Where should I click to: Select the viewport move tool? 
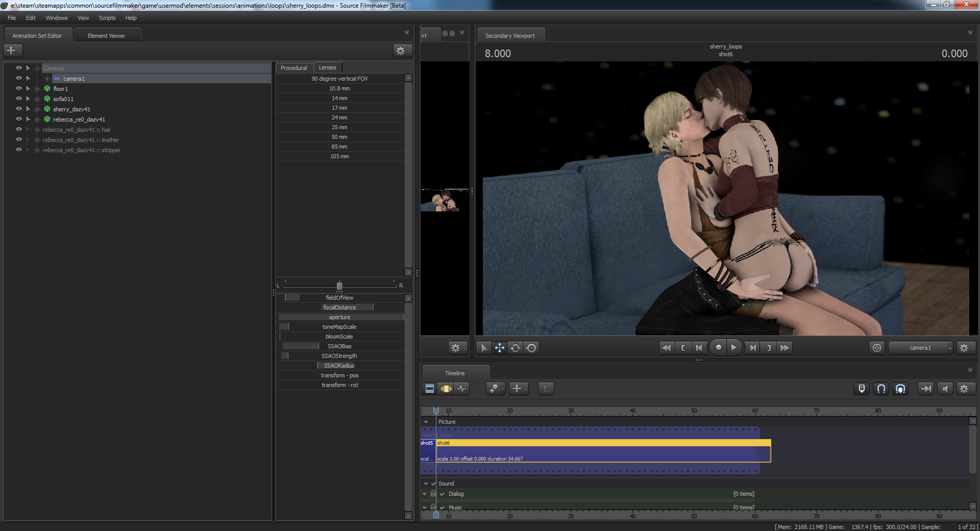pos(500,348)
